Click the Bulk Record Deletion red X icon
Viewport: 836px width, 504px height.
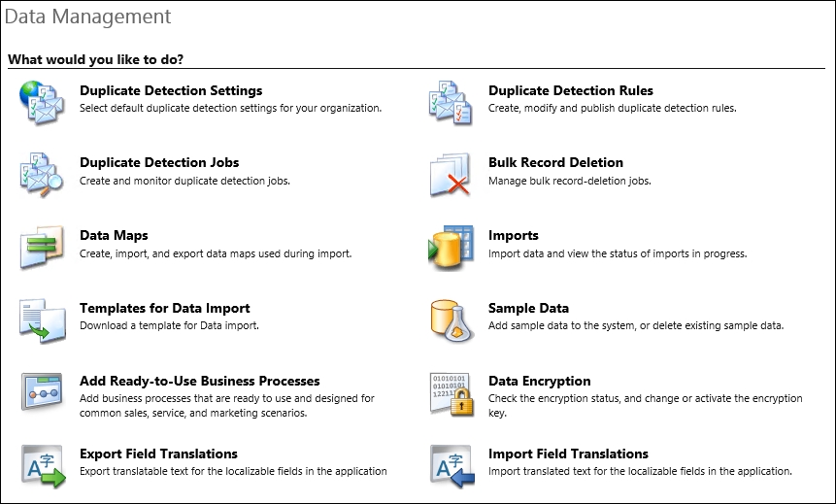point(451,175)
